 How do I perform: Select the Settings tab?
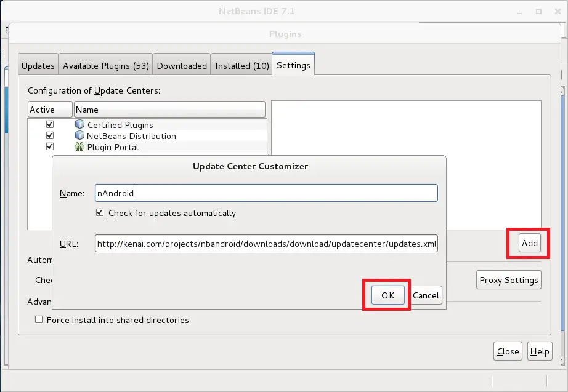point(293,65)
